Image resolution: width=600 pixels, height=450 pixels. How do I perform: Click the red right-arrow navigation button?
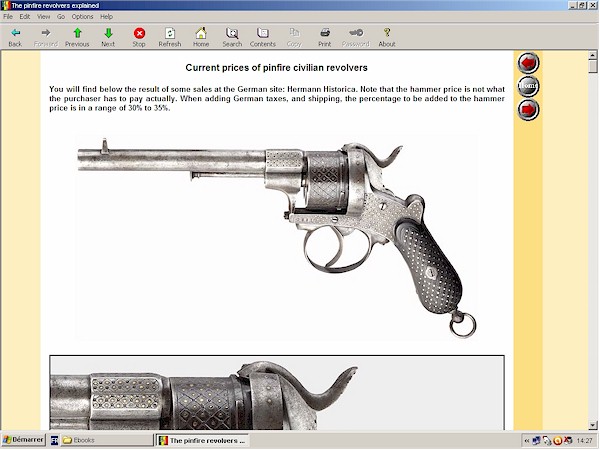528,109
